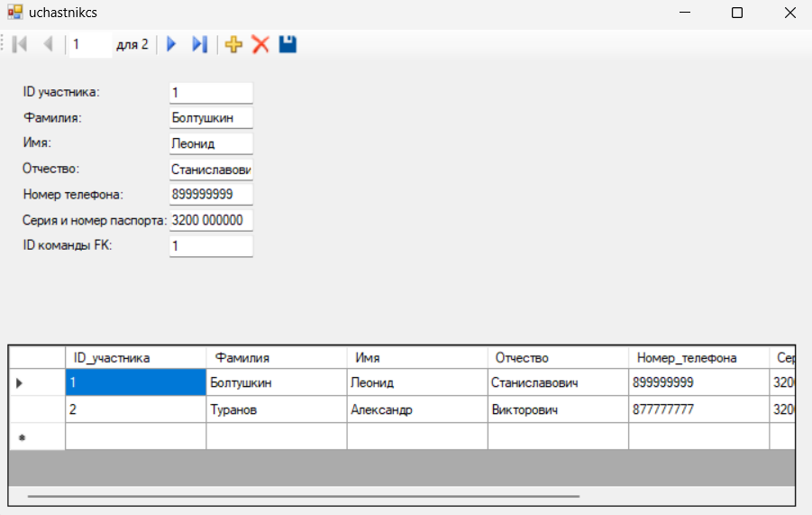This screenshot has width=812, height=515.
Task: Select the 899999999 cell in the grid
Action: tap(699, 382)
